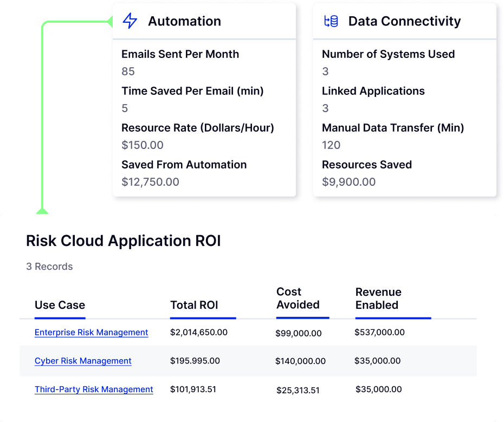
Task: Click the $101,913.51 Total ROI cell
Action: point(193,389)
